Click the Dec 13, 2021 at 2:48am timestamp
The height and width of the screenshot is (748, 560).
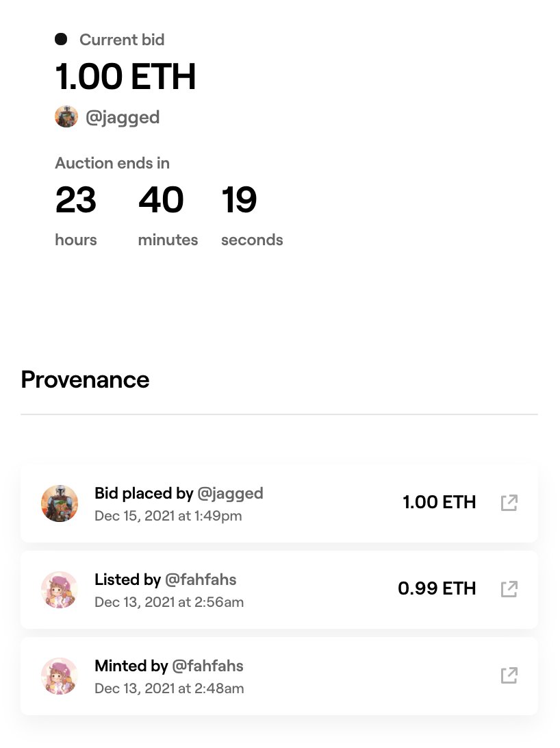pyautogui.click(x=169, y=689)
